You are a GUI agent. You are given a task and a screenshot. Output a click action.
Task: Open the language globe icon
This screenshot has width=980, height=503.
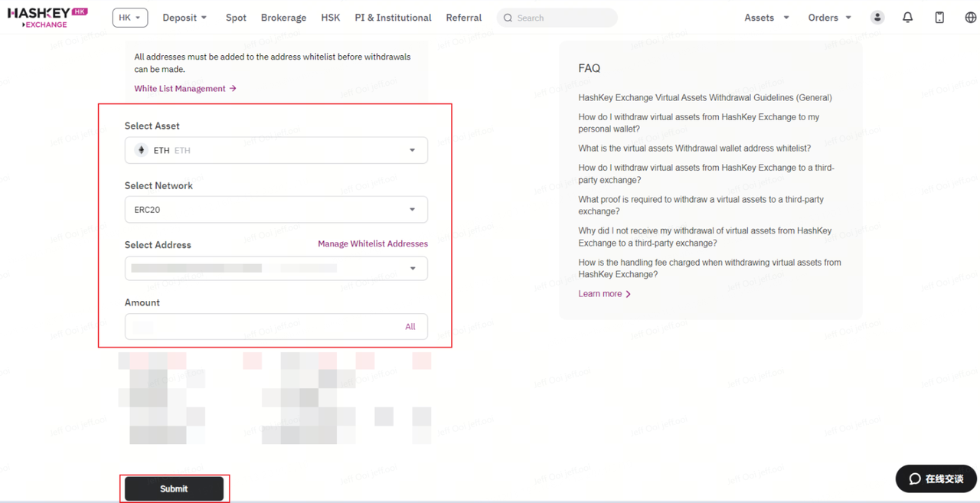click(970, 18)
